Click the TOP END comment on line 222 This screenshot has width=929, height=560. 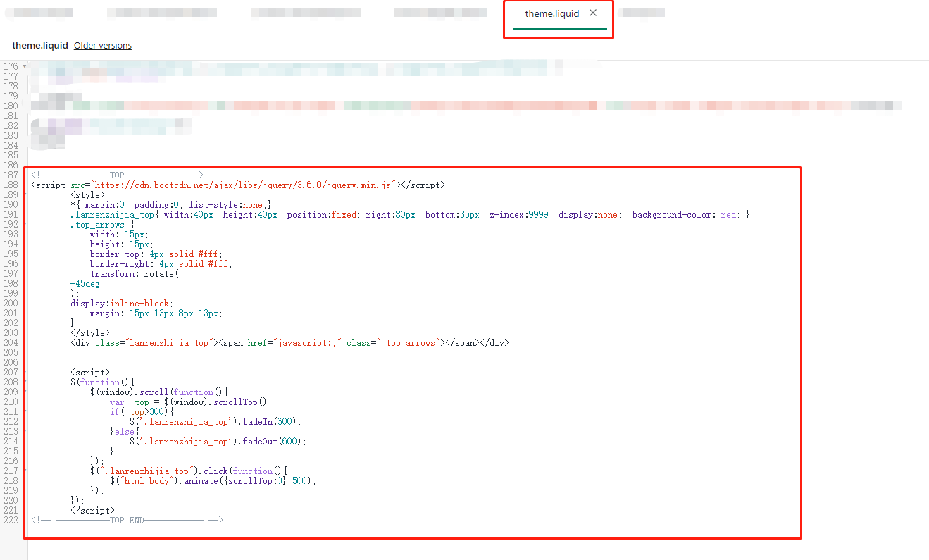[127, 520]
